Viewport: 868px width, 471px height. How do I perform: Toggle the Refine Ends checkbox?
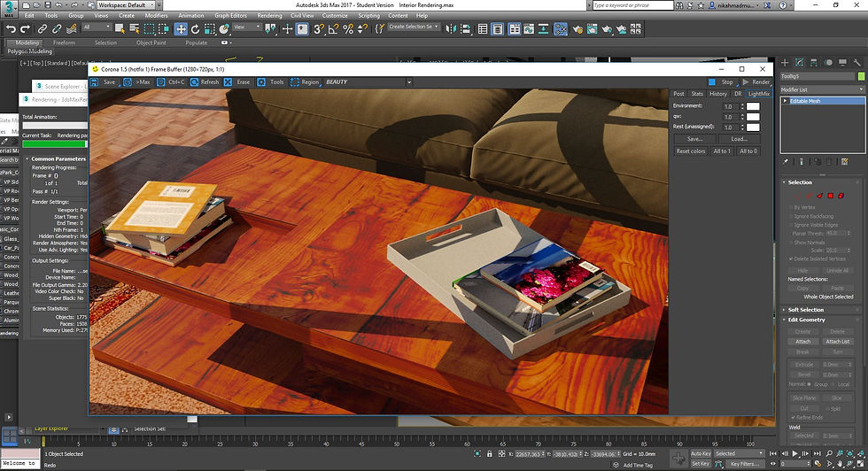[793, 417]
